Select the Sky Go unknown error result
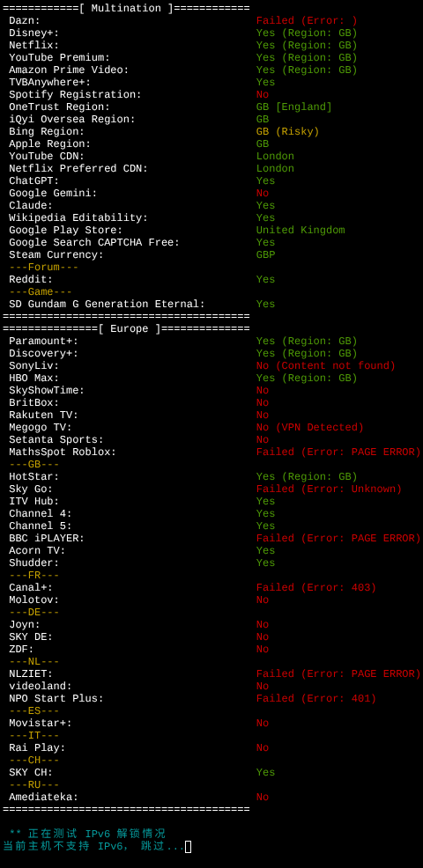The image size is (423, 868). coord(329,489)
